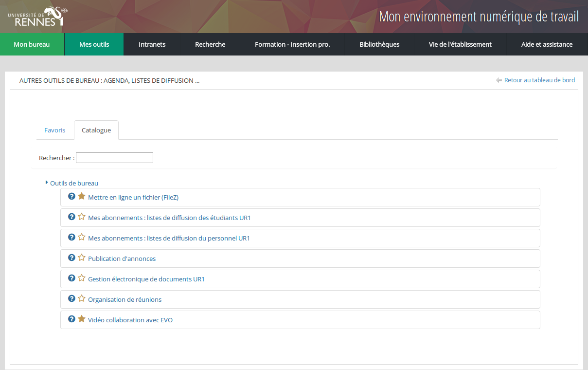Screen dimensions: 588x370
Task: Open Gestion électronique de documents UR1 link
Action: pyautogui.click(x=146, y=279)
